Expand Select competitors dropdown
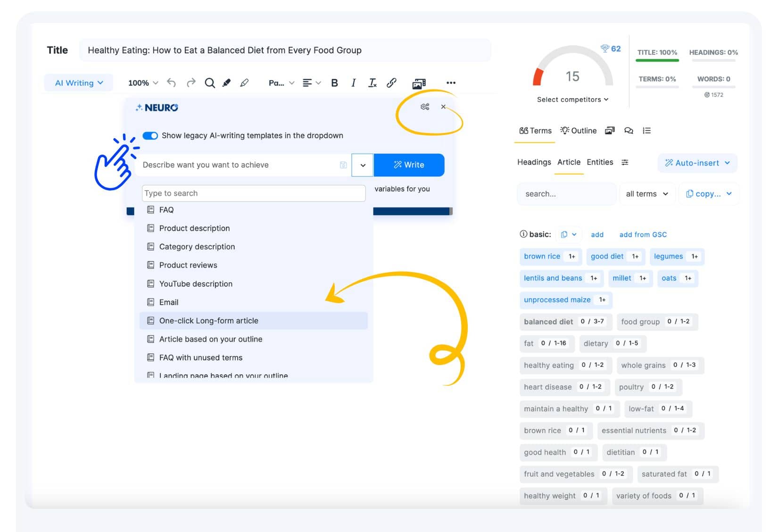The width and height of the screenshot is (778, 532). coord(572,100)
